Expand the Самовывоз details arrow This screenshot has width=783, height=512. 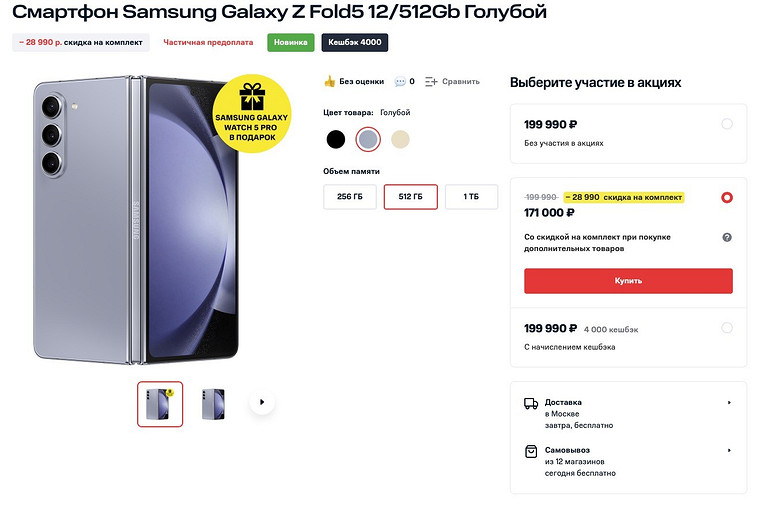click(x=729, y=452)
